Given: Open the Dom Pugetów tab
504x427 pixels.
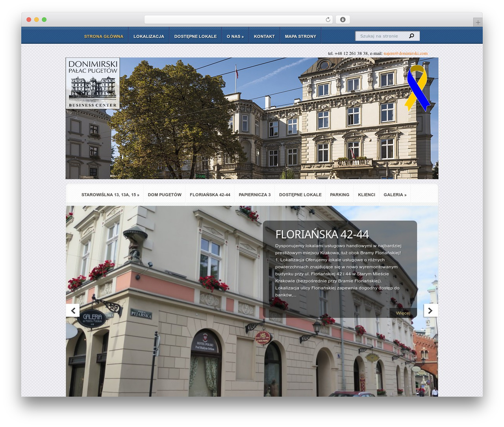Looking at the screenshot, I should pos(165,195).
